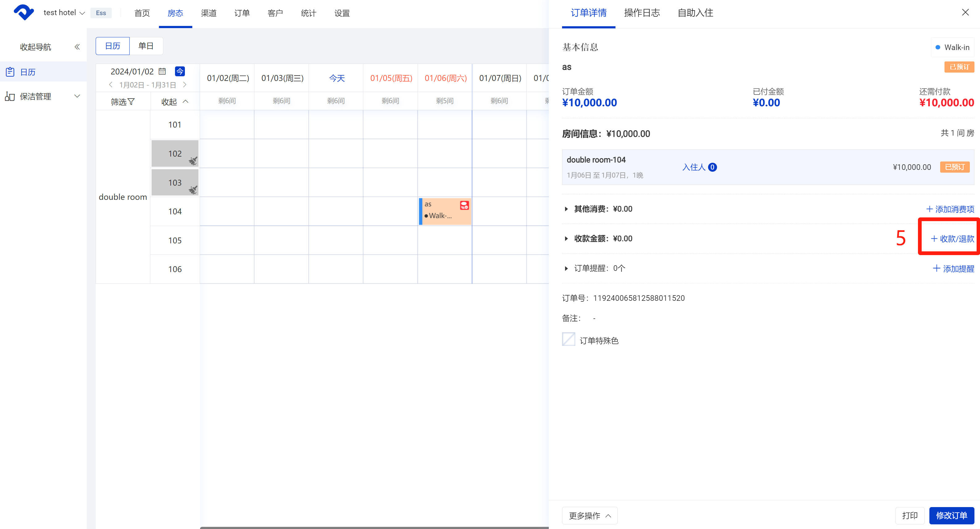980x529 pixels.
Task: Click the 日历 sidebar item
Action: (44, 72)
